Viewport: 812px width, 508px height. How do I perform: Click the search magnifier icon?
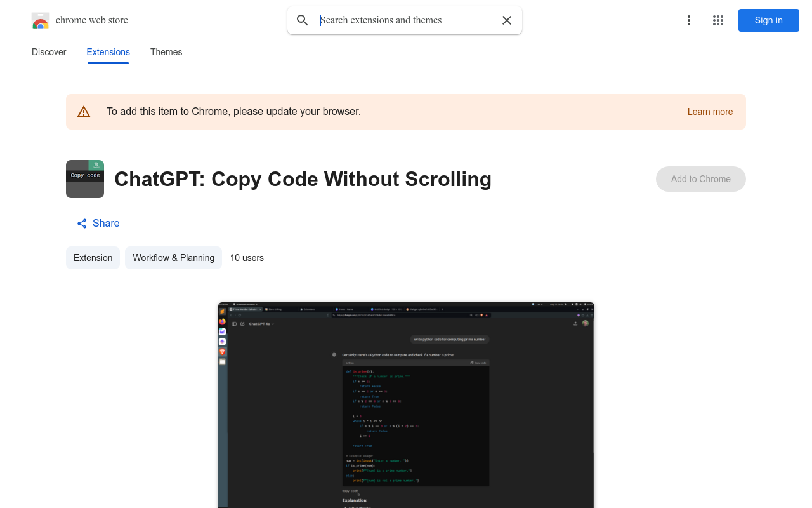303,20
